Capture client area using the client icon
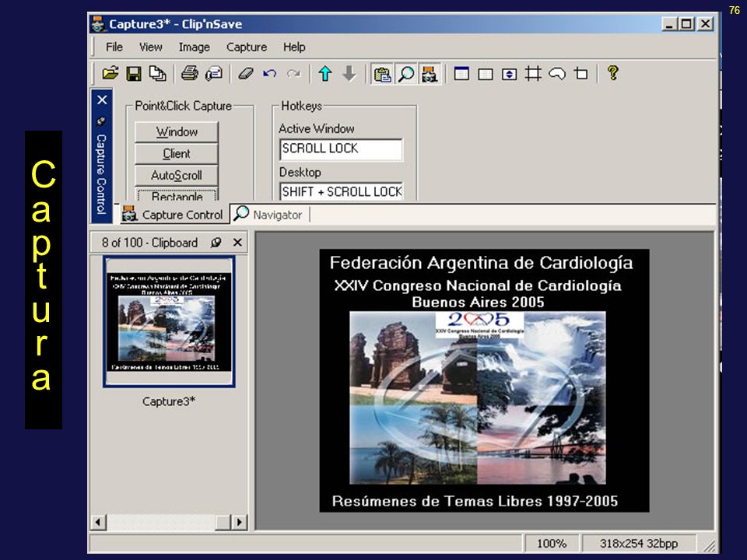The height and width of the screenshot is (560, 747). pos(486,74)
